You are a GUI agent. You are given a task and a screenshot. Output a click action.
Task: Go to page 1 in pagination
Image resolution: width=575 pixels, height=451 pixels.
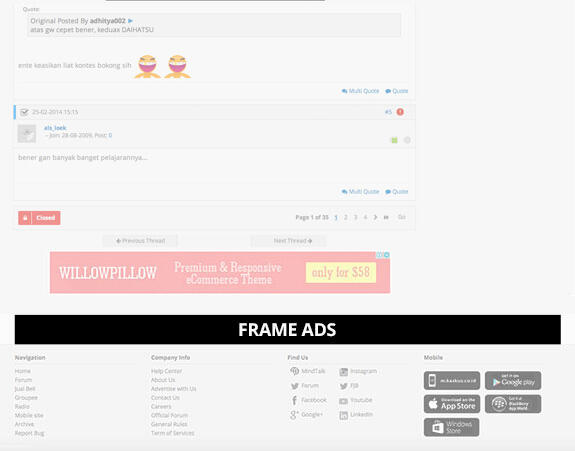336,217
